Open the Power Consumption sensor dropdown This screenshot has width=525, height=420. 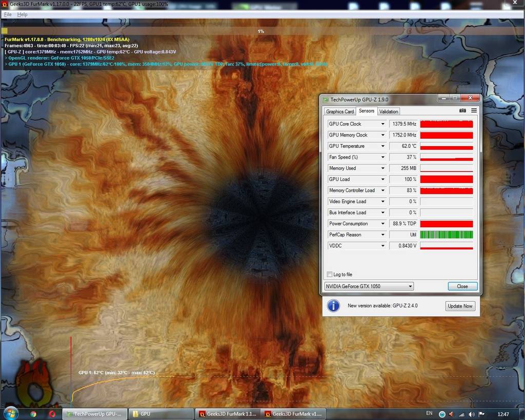click(x=382, y=224)
